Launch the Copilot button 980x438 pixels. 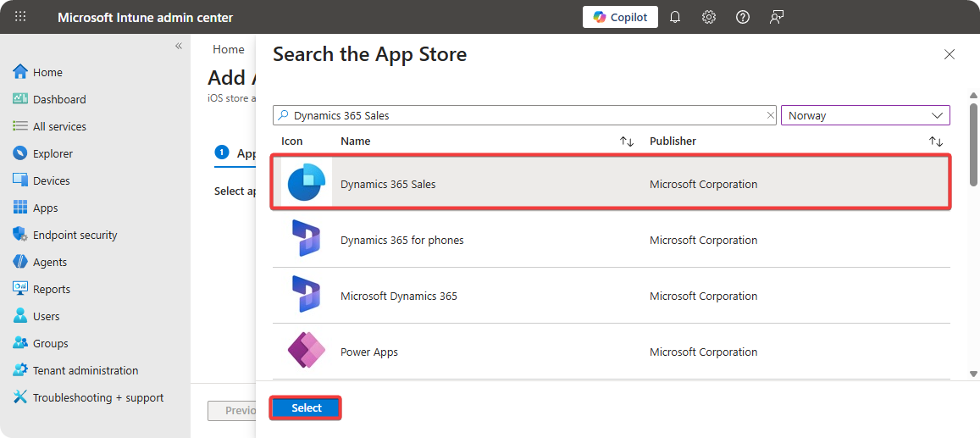click(620, 17)
